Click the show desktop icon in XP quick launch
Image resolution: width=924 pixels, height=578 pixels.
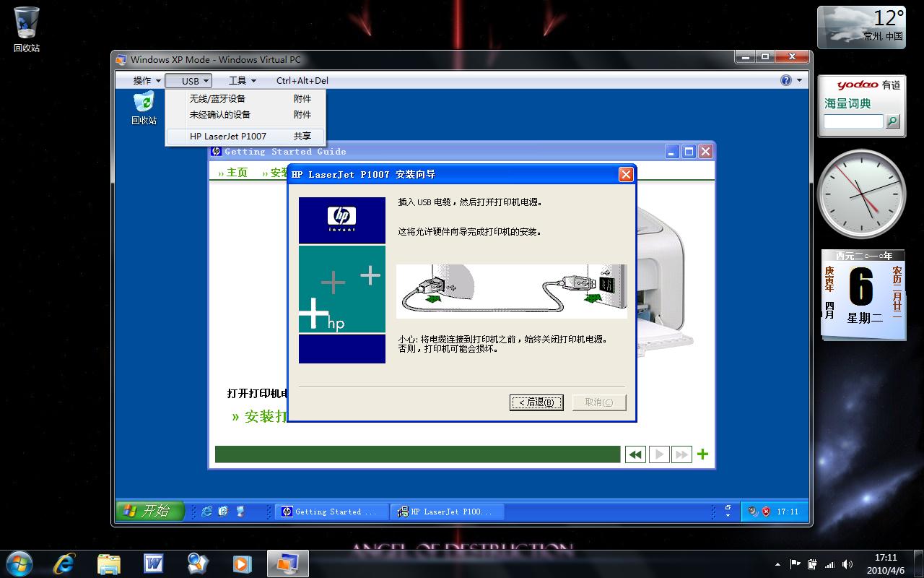[240, 511]
